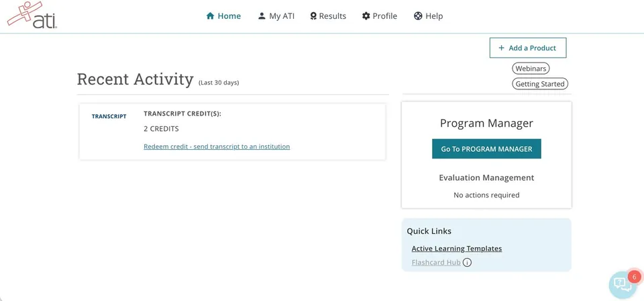Click the No actions required text
The width and height of the screenshot is (644, 301).
pos(486,195)
